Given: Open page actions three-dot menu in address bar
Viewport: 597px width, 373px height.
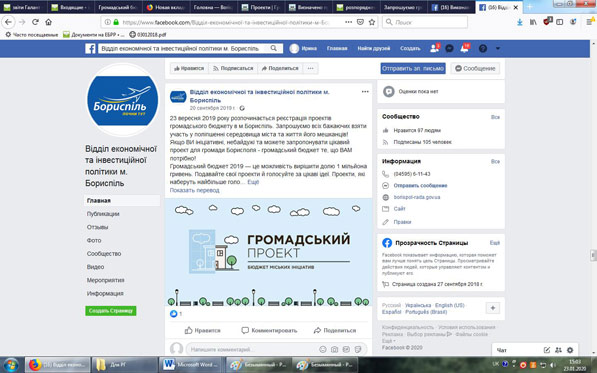Looking at the screenshot, I should tap(348, 22).
